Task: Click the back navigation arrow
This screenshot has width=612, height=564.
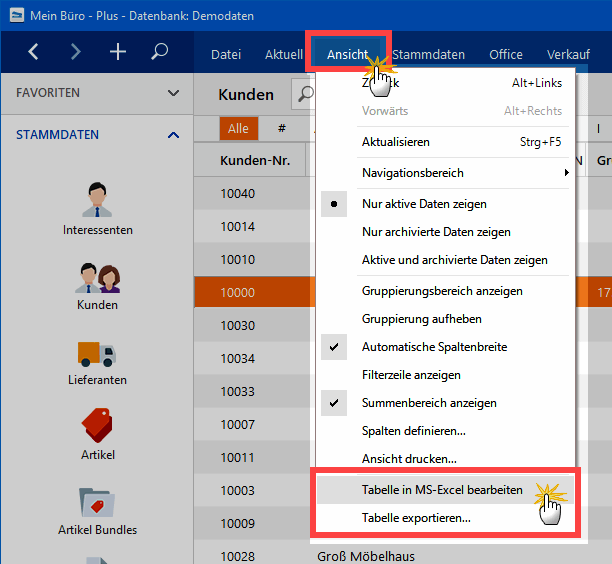Action: [34, 52]
